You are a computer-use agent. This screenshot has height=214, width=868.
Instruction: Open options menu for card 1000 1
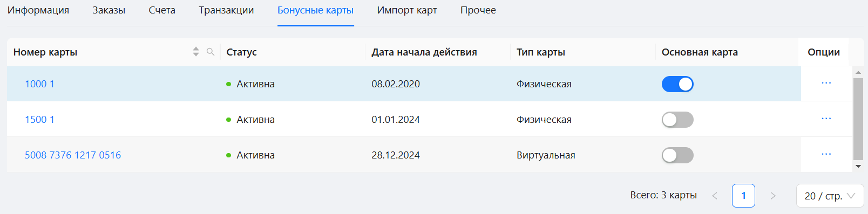(826, 84)
